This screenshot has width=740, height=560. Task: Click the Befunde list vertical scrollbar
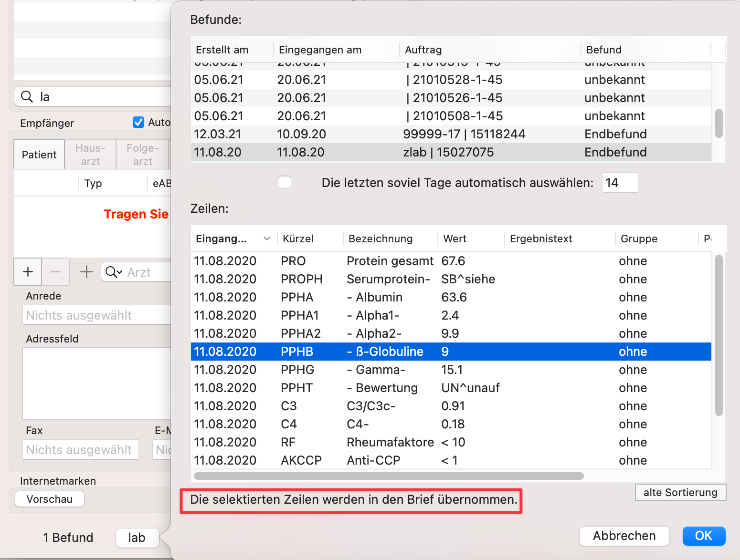(719, 123)
